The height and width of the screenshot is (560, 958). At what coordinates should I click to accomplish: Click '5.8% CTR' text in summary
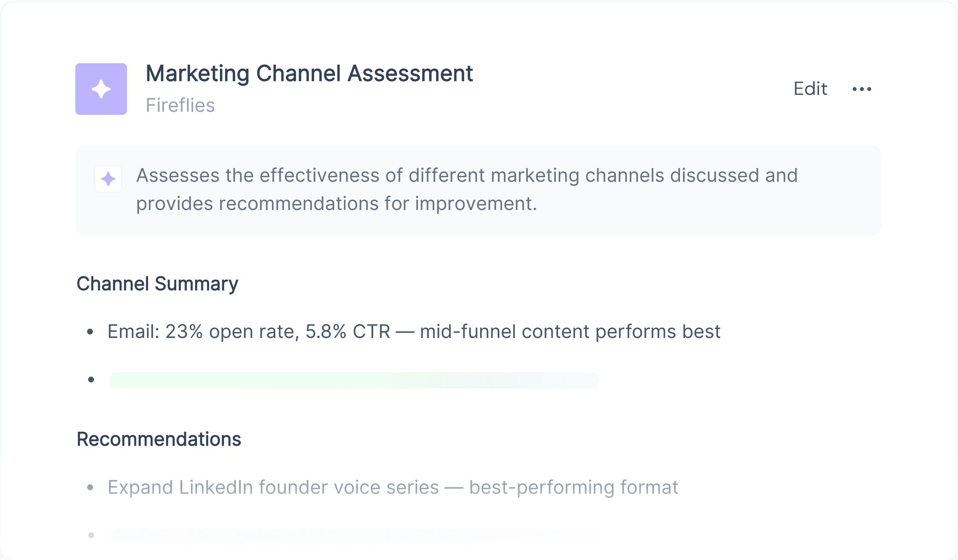348,332
